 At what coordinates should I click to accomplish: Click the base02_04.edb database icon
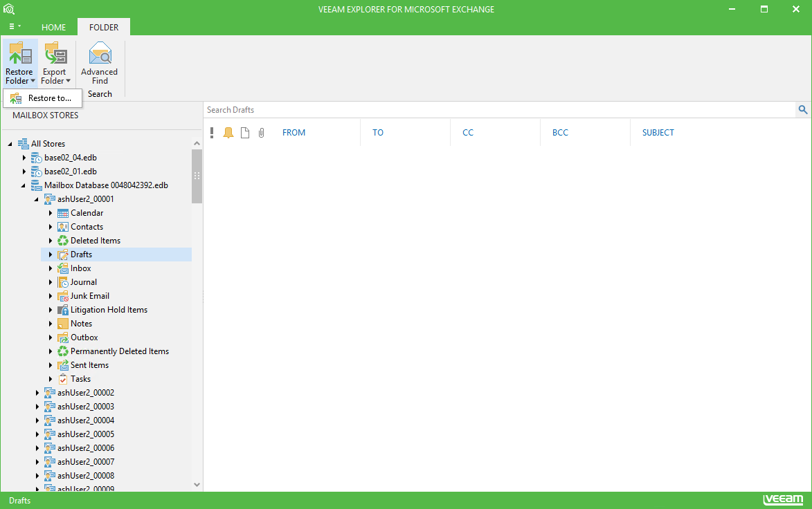[x=36, y=158]
